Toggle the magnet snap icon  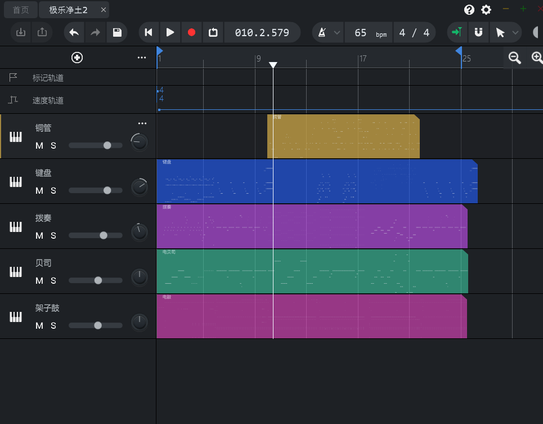coord(478,33)
